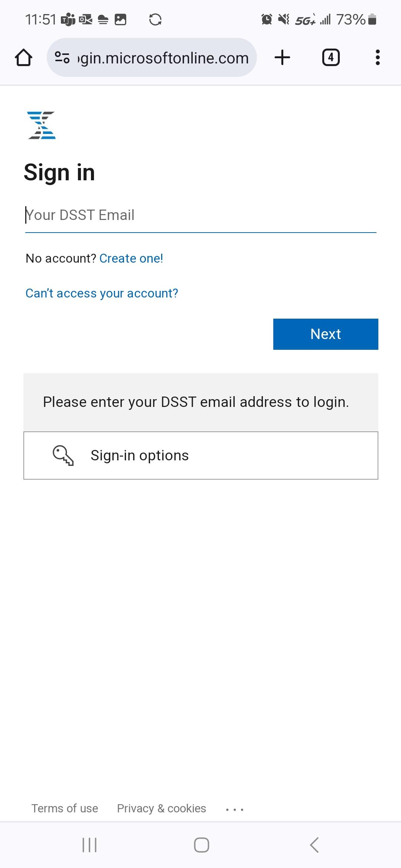Tap the key icon beside Sign-in options
Viewport: 401px width, 868px height.
[x=63, y=456]
